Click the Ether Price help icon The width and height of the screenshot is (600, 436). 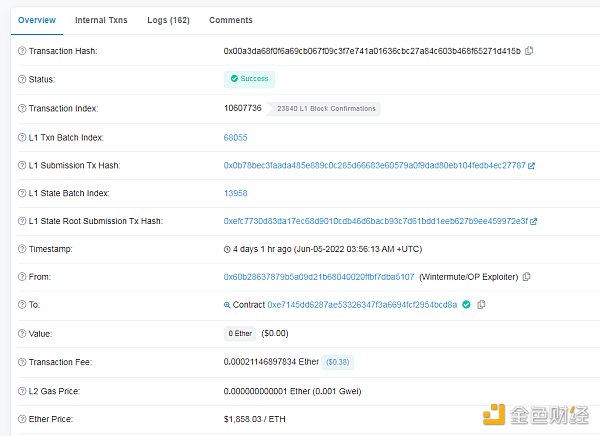pos(22,419)
